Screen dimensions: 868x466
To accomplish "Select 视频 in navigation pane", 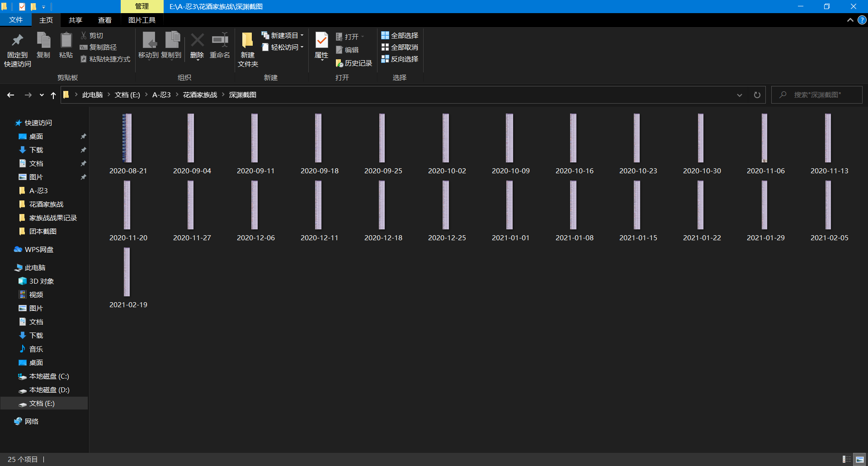I will [x=36, y=295].
